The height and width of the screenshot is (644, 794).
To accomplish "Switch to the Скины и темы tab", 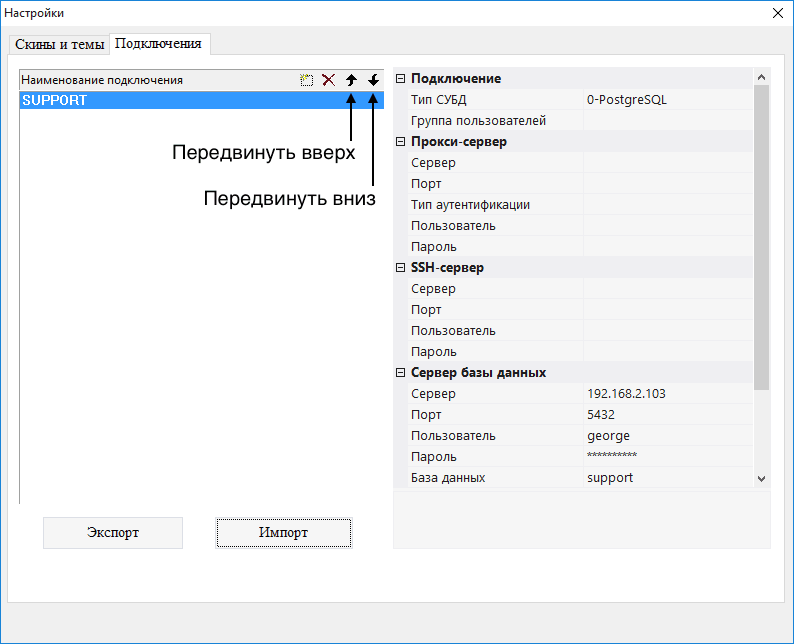I will pos(60,45).
